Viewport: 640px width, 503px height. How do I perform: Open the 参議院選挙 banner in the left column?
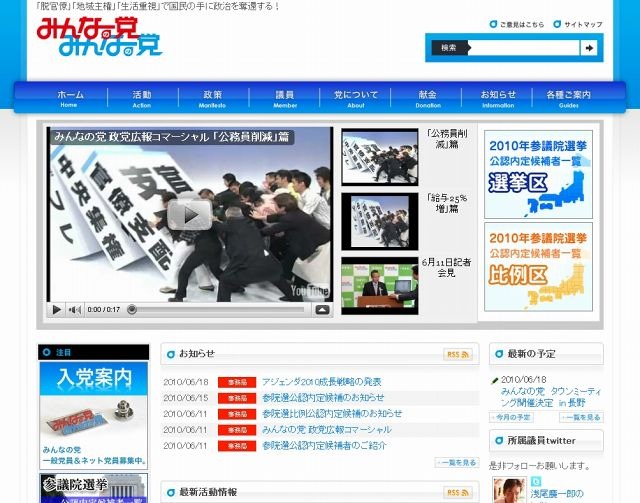coord(94,488)
